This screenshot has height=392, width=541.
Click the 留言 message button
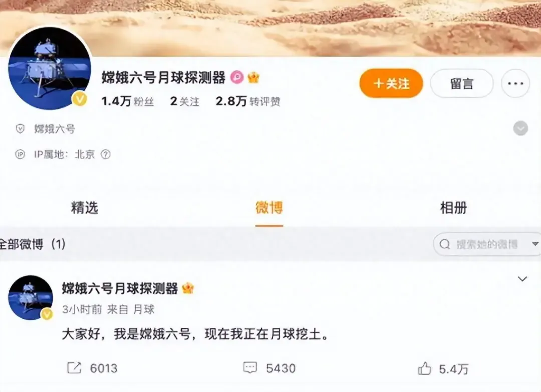tap(462, 83)
